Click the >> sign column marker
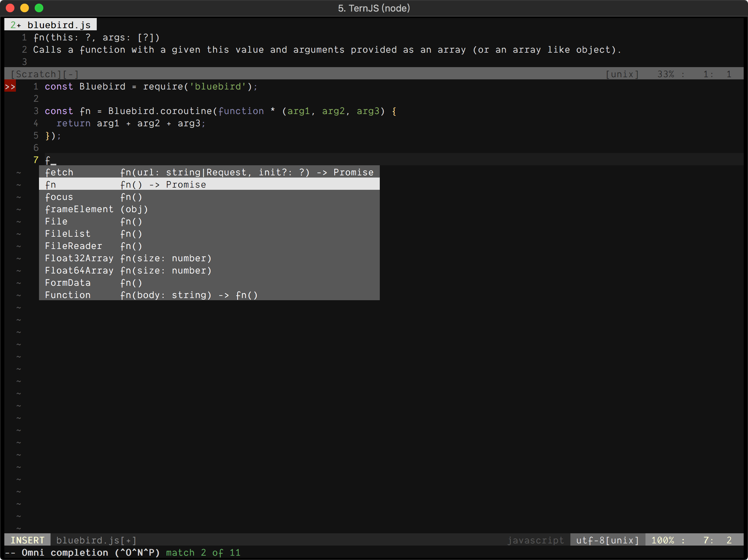The width and height of the screenshot is (748, 560). point(10,86)
